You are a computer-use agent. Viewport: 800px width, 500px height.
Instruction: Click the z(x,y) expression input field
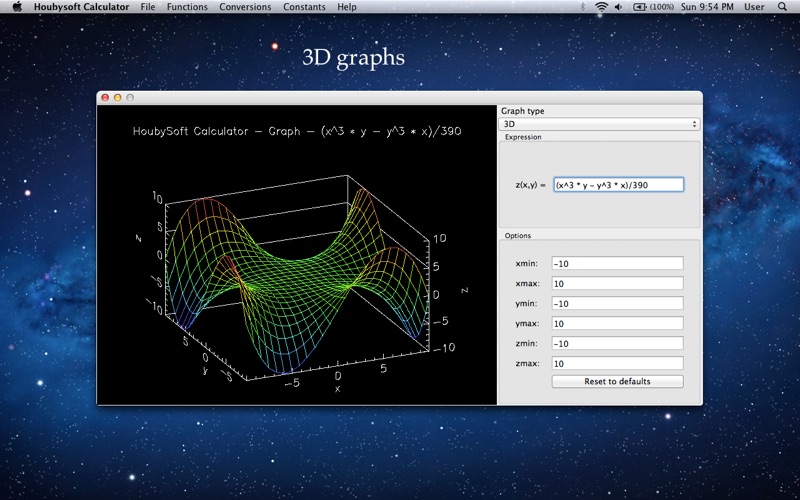(x=618, y=185)
